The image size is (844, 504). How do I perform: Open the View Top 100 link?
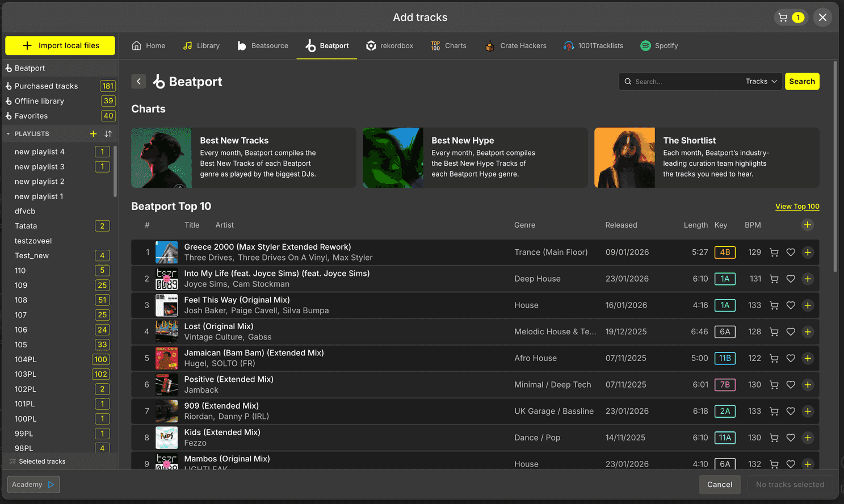[797, 206]
